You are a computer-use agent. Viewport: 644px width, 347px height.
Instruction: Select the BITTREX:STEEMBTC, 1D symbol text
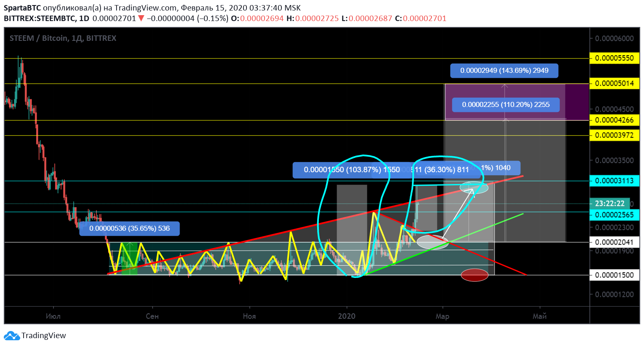[x=47, y=19]
